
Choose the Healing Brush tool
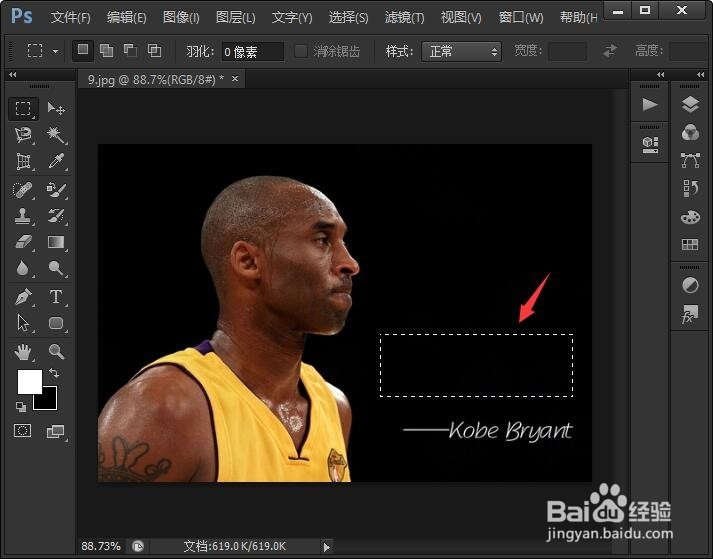[23, 189]
